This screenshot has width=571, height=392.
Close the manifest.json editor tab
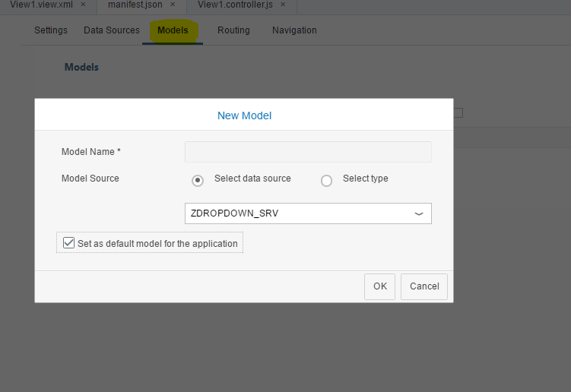173,5
